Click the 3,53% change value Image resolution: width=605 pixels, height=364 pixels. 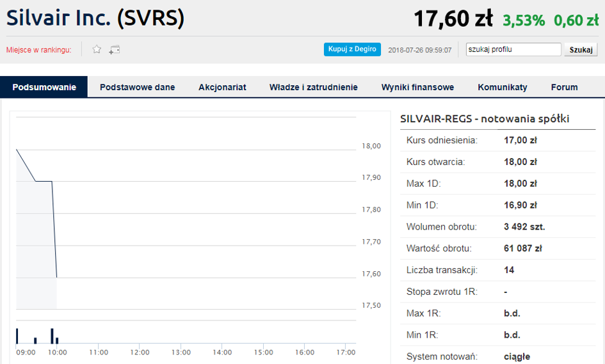pyautogui.click(x=524, y=20)
